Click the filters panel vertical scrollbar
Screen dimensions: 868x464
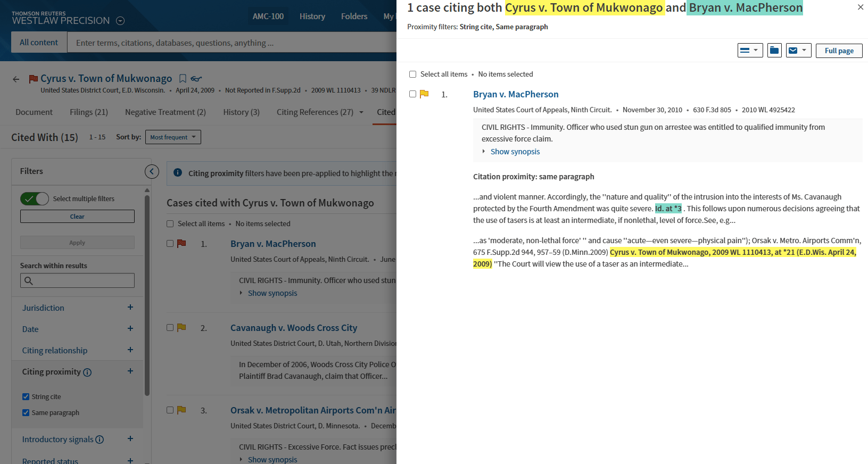coord(147,293)
